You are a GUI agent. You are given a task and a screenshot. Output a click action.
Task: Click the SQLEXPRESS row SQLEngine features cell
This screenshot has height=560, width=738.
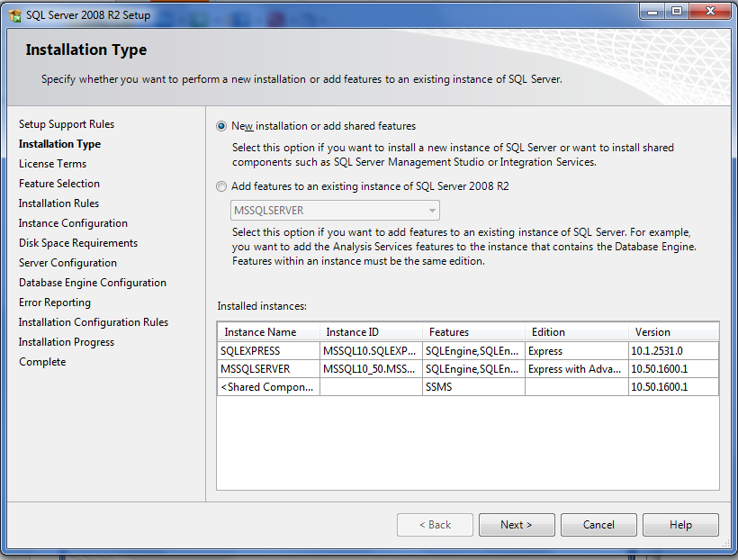473,351
